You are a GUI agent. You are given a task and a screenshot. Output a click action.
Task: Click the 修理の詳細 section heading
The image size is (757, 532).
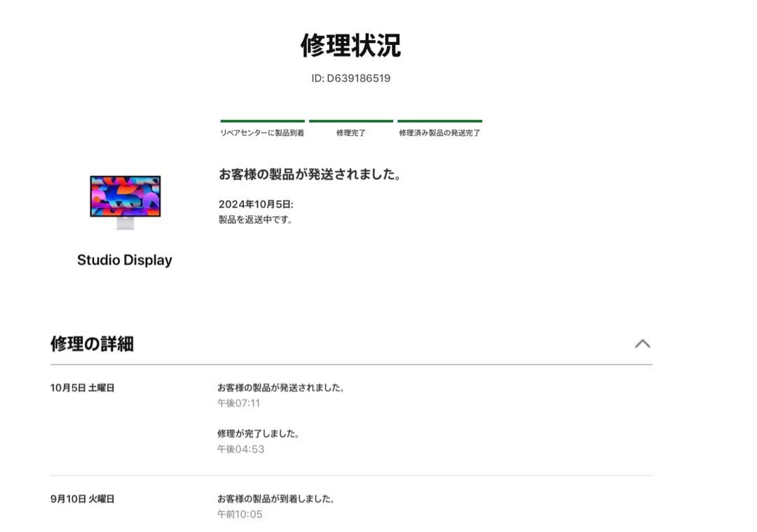coord(93,344)
